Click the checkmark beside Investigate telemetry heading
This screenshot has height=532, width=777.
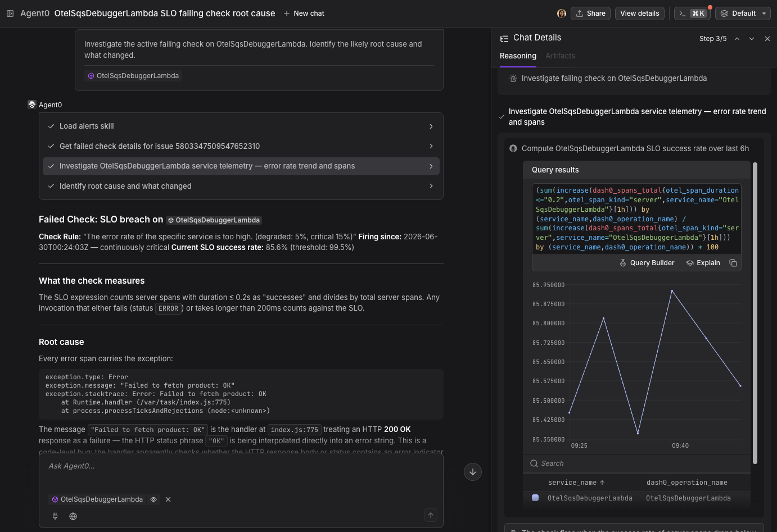pyautogui.click(x=502, y=117)
